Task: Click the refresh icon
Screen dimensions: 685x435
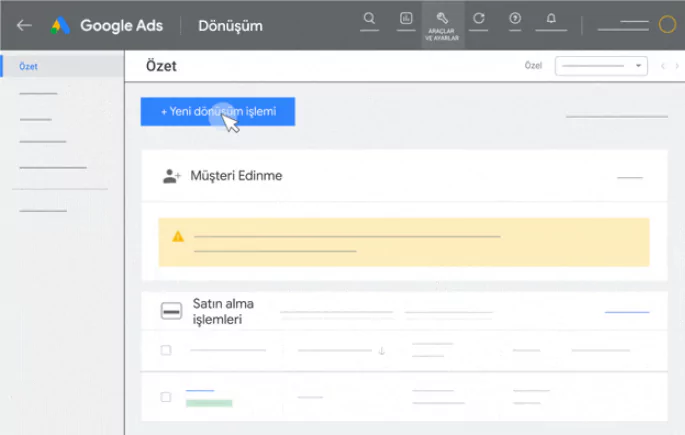Action: [x=479, y=18]
